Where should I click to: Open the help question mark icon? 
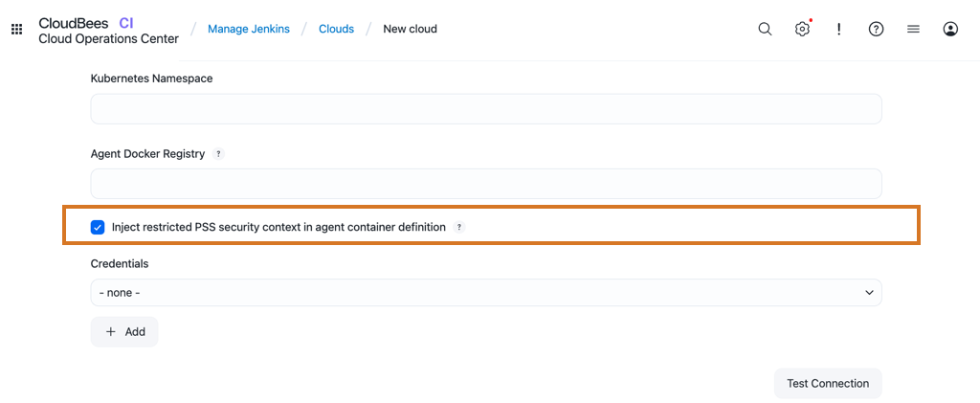pos(877,30)
